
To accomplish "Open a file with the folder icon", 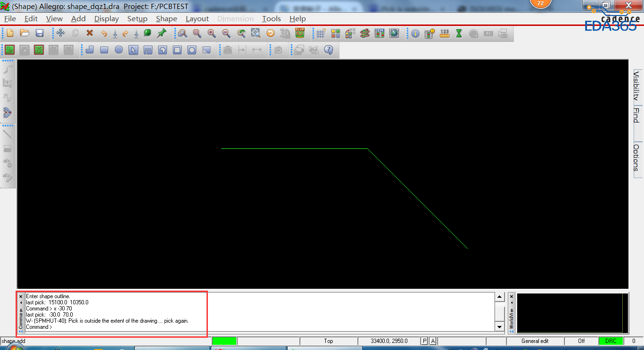I will pyautogui.click(x=25, y=33).
